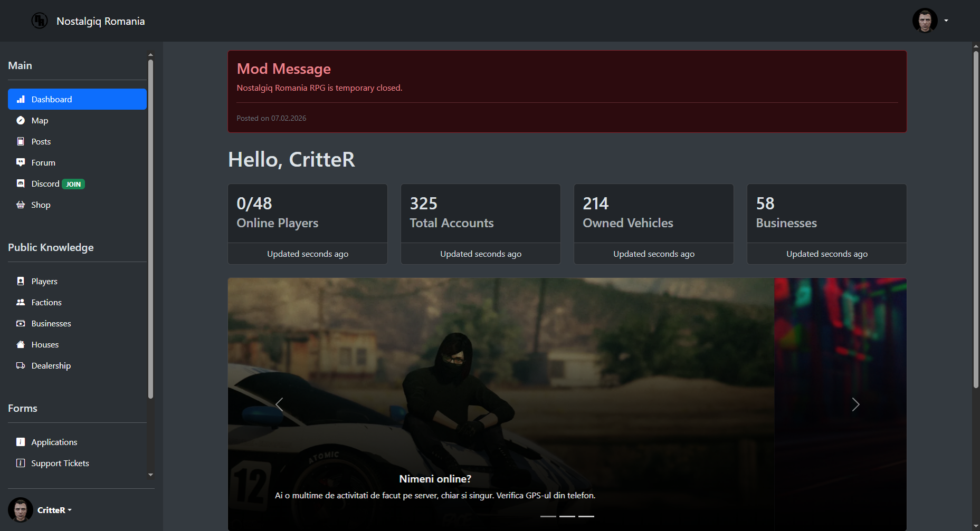Click the Houses home icon
The image size is (980, 531).
[21, 344]
